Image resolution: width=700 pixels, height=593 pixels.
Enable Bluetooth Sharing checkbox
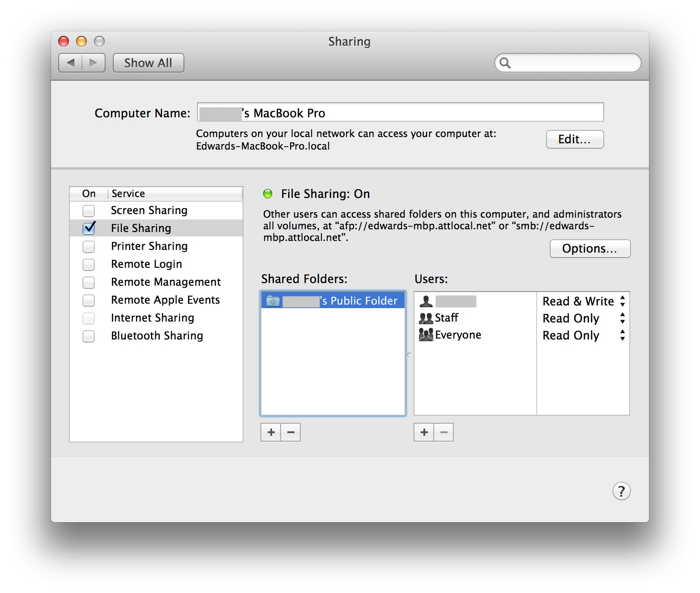pyautogui.click(x=89, y=336)
